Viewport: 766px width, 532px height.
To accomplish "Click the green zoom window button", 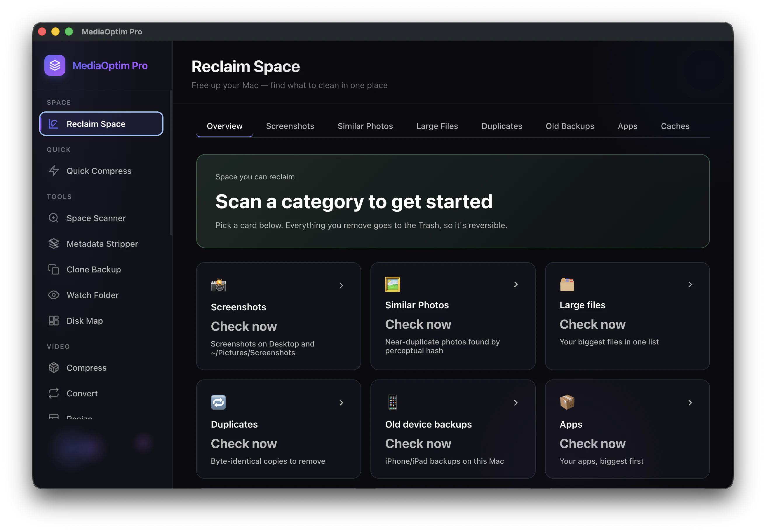I will tap(69, 32).
